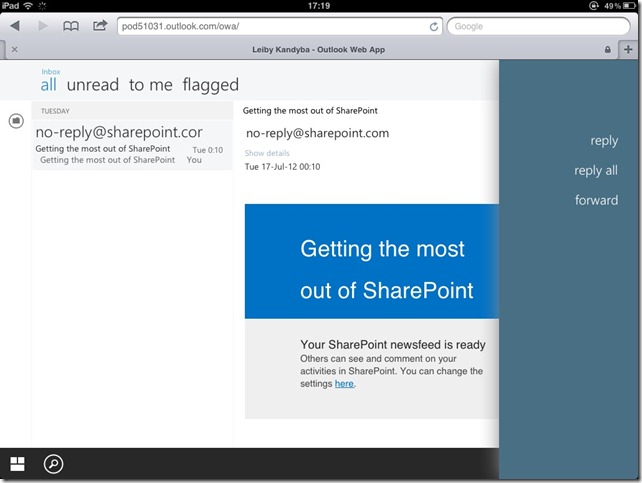
Task: Open a new Safari tab
Action: [628, 50]
